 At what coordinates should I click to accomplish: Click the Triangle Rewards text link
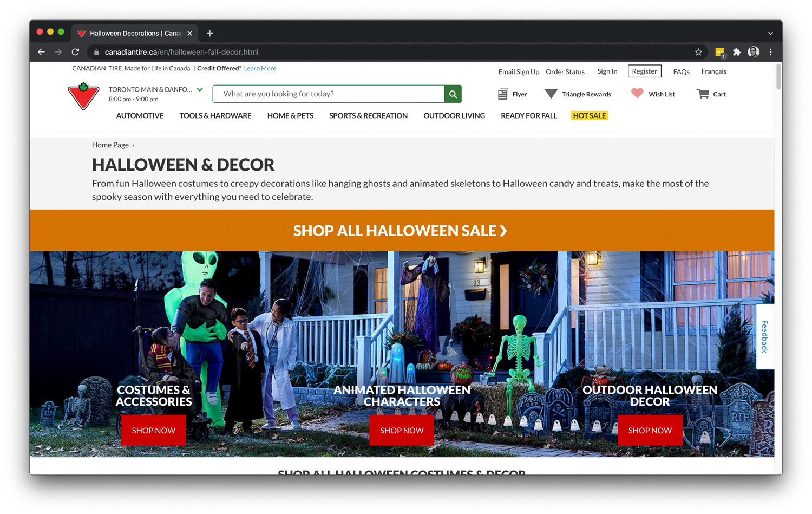tap(586, 94)
